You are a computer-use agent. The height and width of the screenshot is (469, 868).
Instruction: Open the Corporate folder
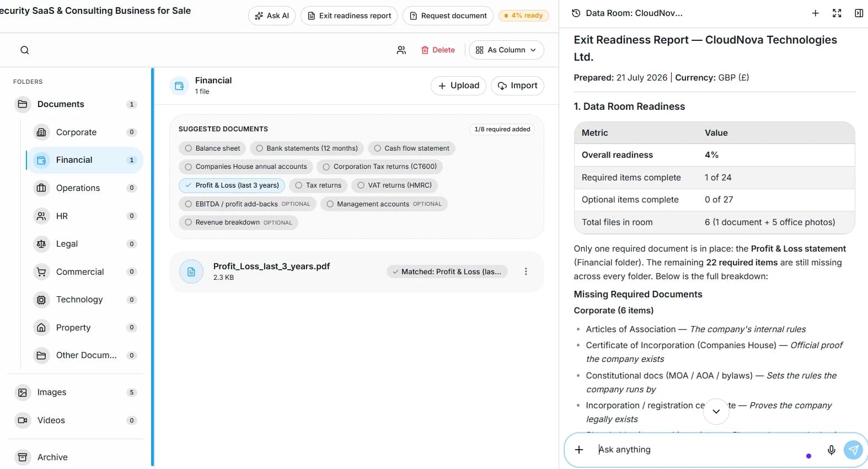tap(85, 132)
